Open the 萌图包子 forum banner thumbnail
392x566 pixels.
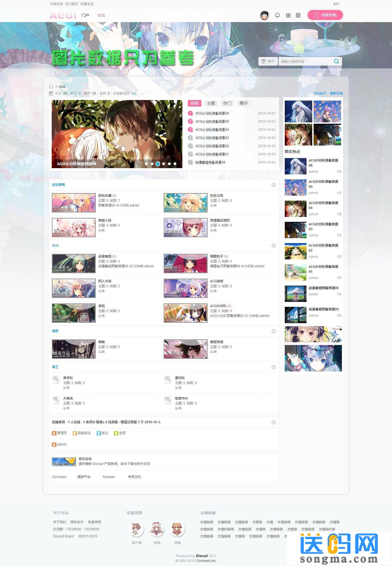click(x=186, y=264)
